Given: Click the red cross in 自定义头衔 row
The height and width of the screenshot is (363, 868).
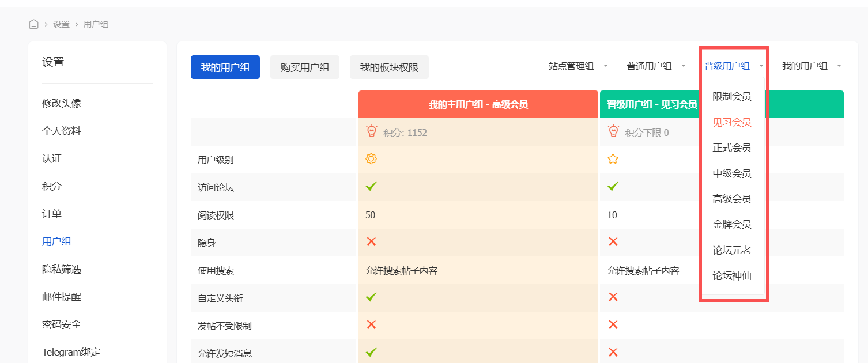Looking at the screenshot, I should click(x=613, y=297).
